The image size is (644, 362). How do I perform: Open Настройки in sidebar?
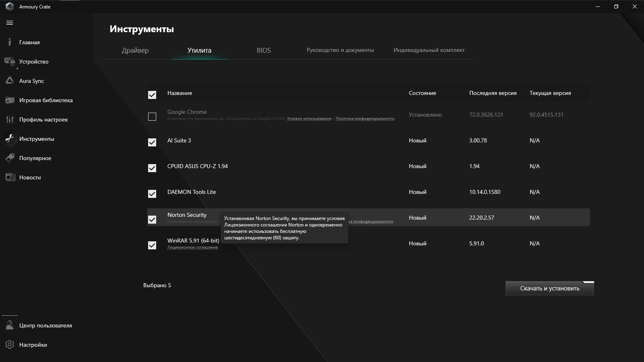33,345
